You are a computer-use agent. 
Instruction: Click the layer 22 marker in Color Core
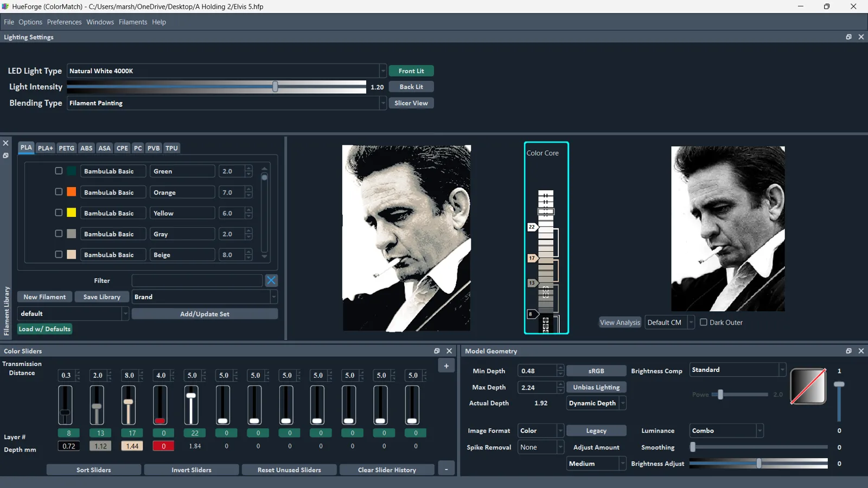coord(533,227)
